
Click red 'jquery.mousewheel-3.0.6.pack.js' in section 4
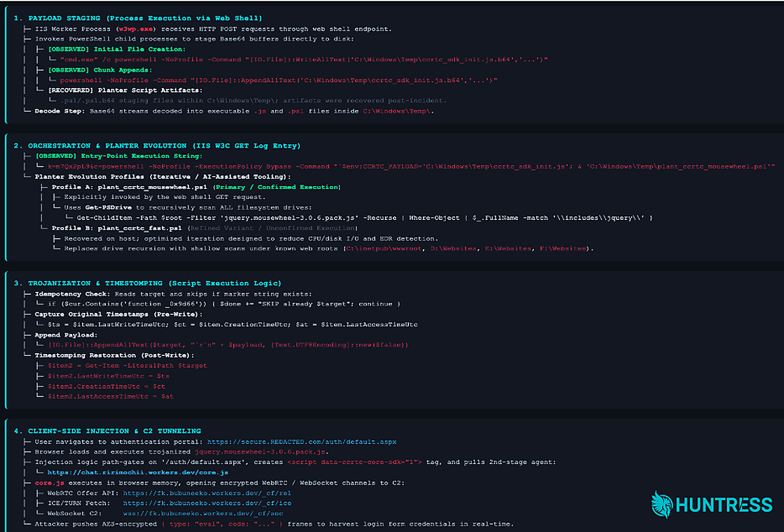point(260,452)
